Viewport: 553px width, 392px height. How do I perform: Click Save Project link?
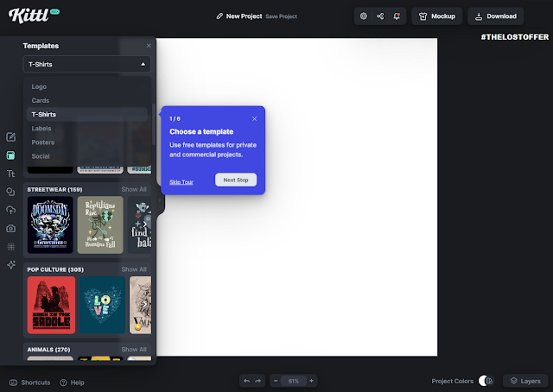281,16
